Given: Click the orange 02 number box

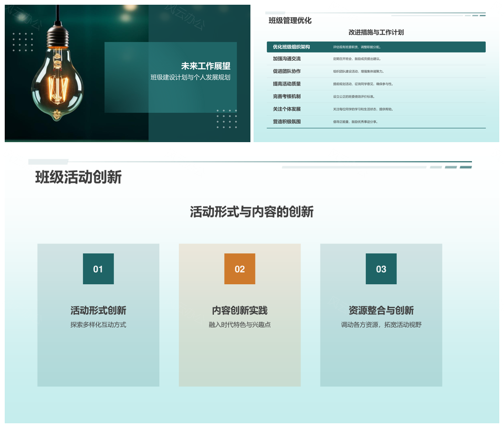Looking at the screenshot, I should [x=239, y=269].
